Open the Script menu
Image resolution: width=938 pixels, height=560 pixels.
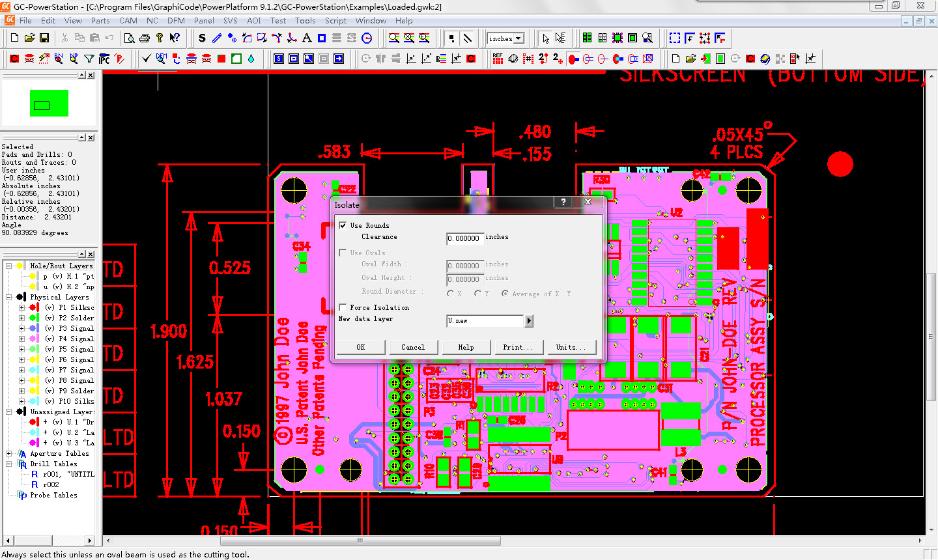[x=335, y=21]
